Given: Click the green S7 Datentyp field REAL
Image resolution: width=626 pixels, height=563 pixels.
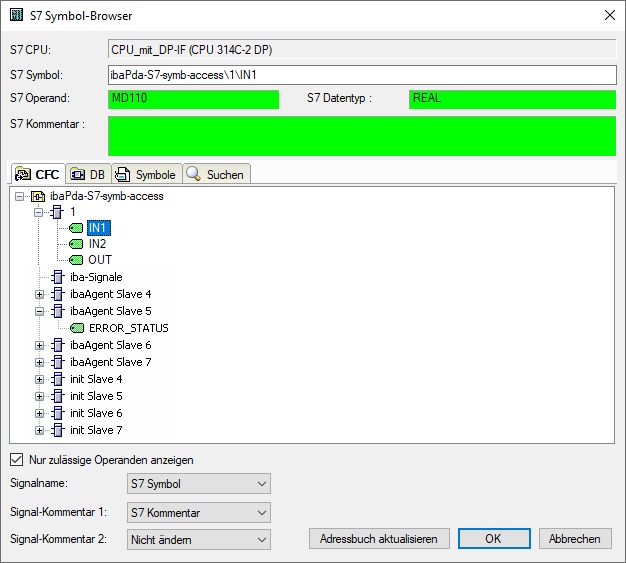Looking at the screenshot, I should (512, 99).
